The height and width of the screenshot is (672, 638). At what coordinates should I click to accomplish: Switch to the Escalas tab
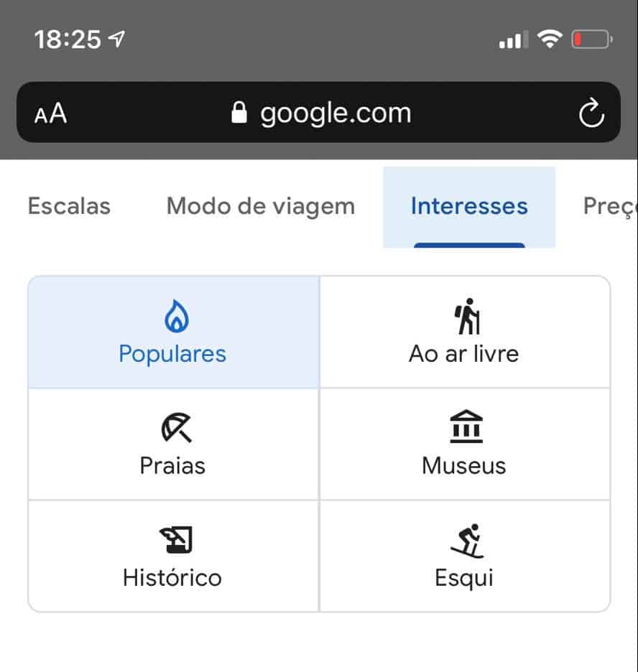click(x=69, y=206)
